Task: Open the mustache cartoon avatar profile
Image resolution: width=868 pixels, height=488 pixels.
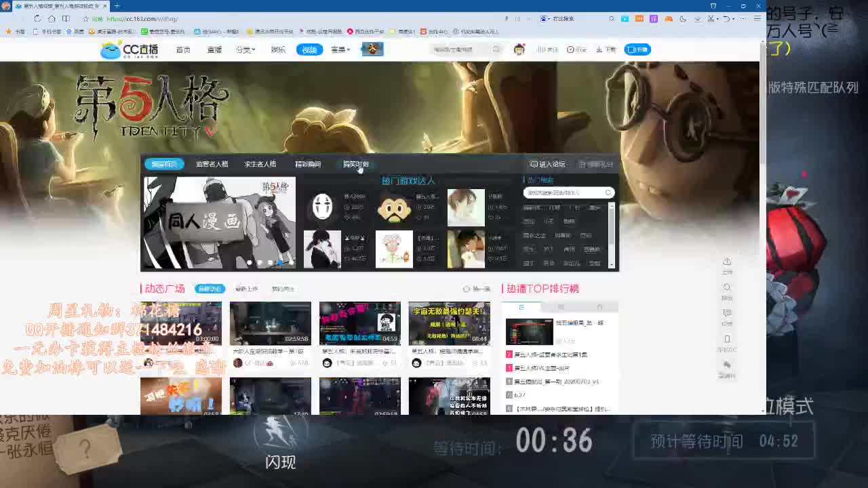Action: pyautogui.click(x=394, y=207)
